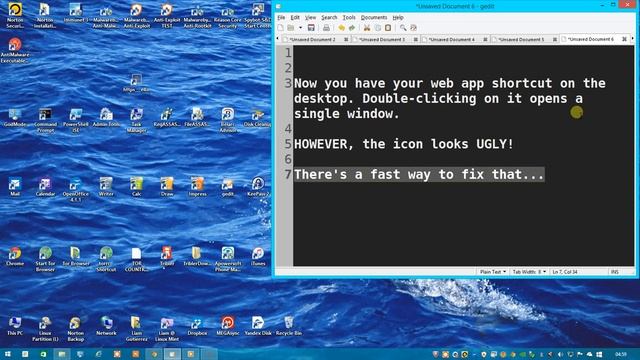The height and width of the screenshot is (360, 640).
Task: Click the Copy icon in gedit toolbar
Action: tap(378, 28)
